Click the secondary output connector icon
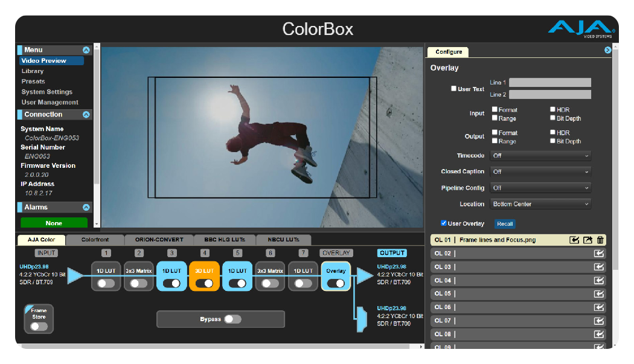Image resolution: width=634 pixels, height=364 pixels. pos(362,319)
